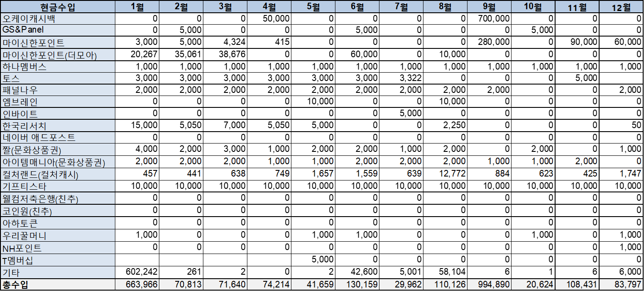Click the 1월 column header
The height and width of the screenshot is (291, 644).
(137, 7)
